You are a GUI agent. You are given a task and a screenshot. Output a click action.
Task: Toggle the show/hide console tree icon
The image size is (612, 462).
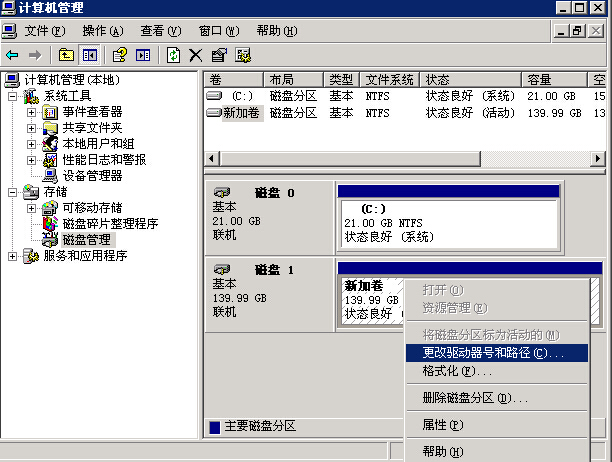tap(90, 55)
